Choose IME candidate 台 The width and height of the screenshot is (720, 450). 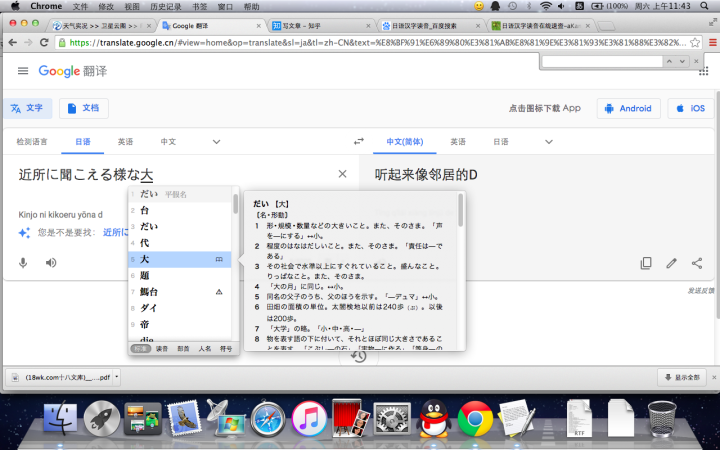(x=180, y=210)
